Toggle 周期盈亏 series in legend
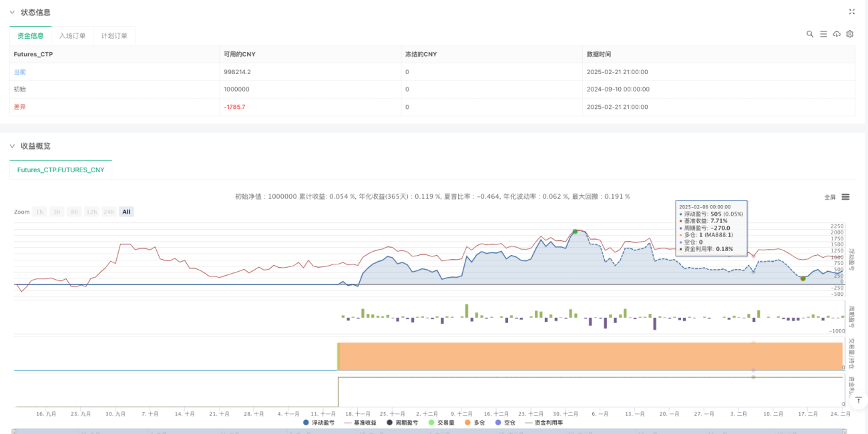 [402, 423]
